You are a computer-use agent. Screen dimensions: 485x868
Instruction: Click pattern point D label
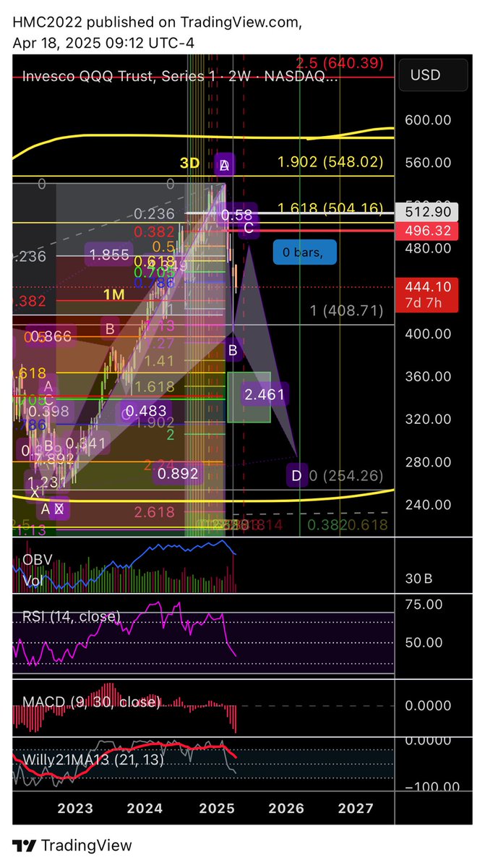click(297, 476)
